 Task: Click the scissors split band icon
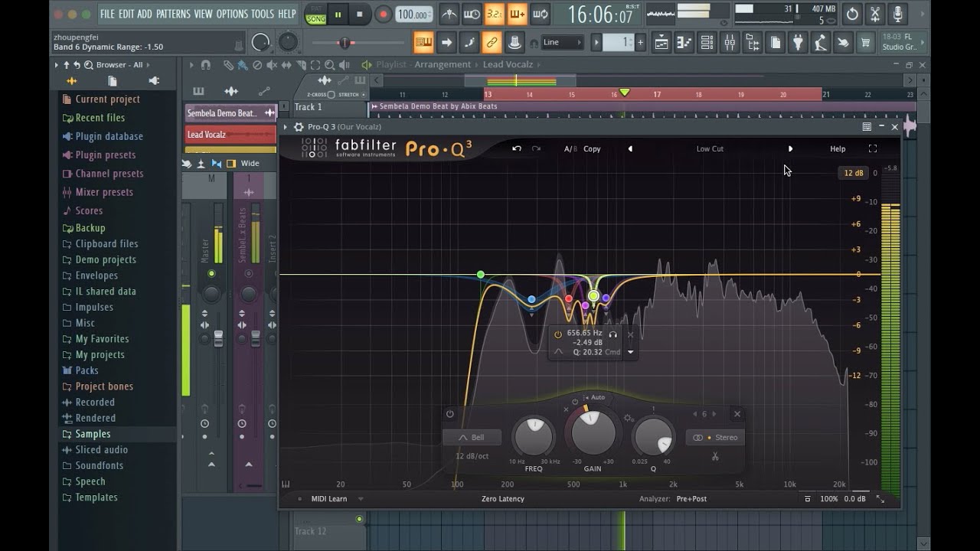pyautogui.click(x=715, y=457)
